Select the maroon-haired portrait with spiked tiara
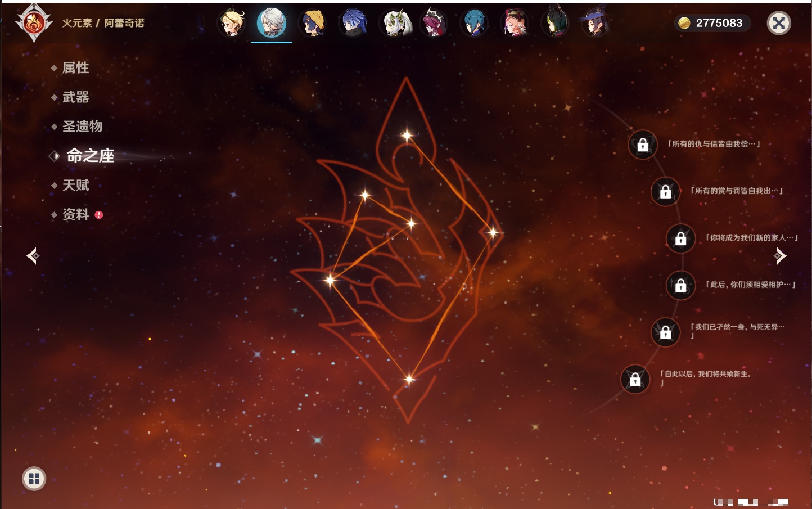This screenshot has height=509, width=812. [434, 23]
